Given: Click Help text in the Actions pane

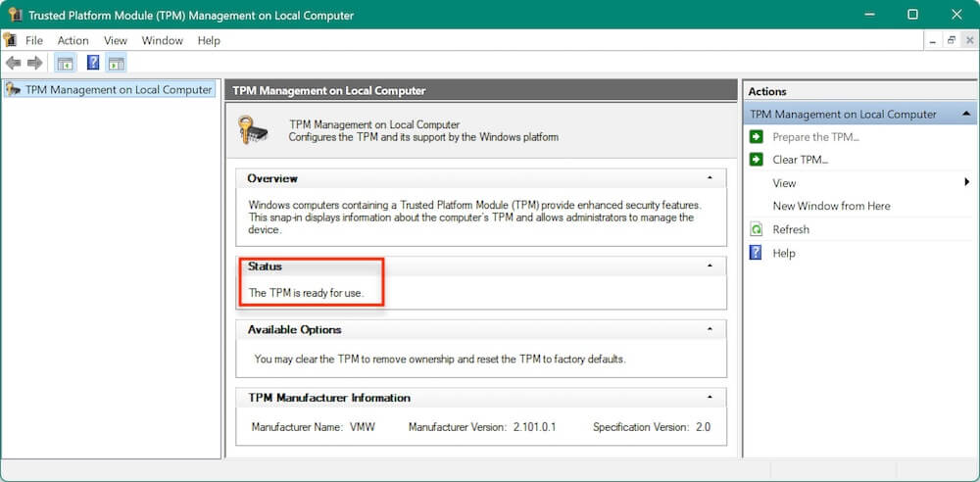Looking at the screenshot, I should (784, 253).
